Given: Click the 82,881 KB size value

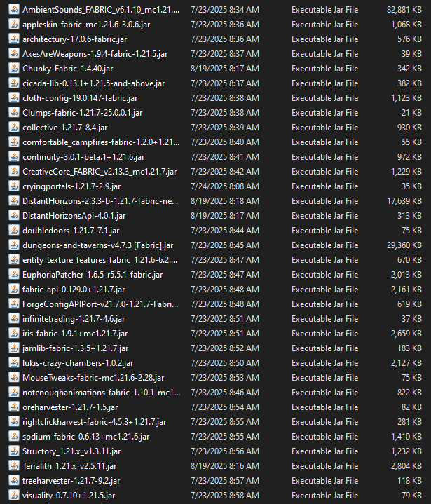Looking at the screenshot, I should click(404, 10).
